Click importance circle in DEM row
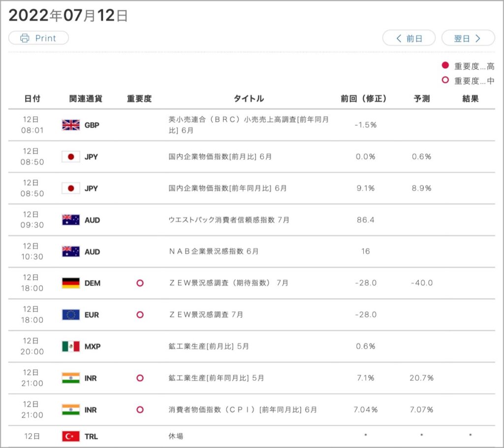 (140, 283)
